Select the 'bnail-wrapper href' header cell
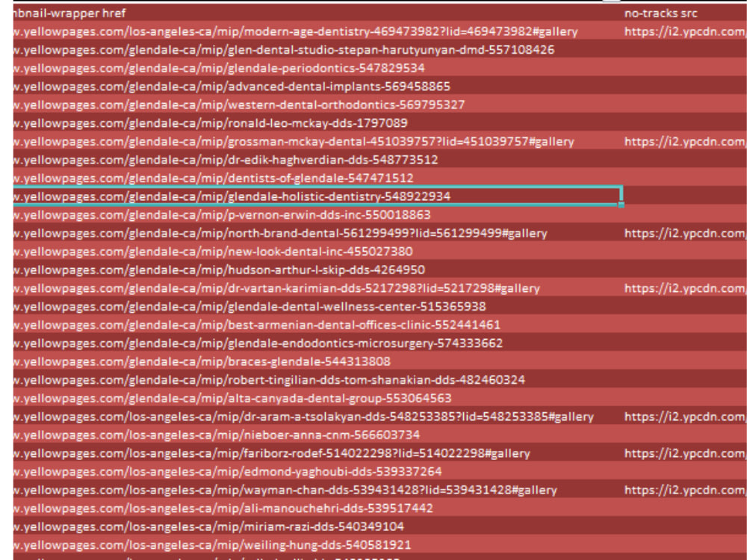Screen dimensions: 747x560 coord(317,13)
